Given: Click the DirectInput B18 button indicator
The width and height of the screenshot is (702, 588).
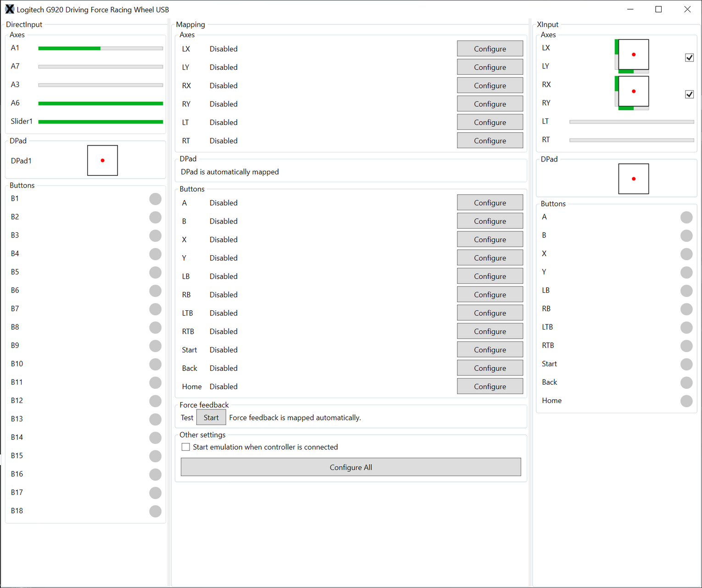Looking at the screenshot, I should pos(156,511).
